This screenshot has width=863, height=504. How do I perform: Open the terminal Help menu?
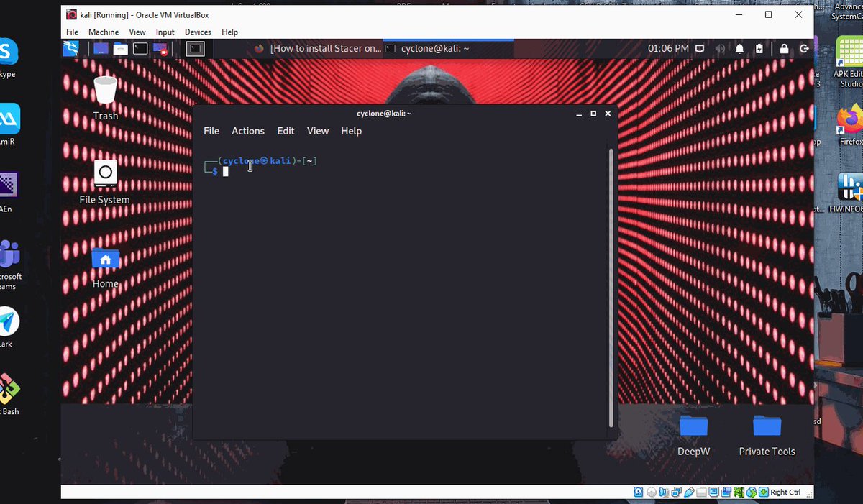tap(351, 131)
